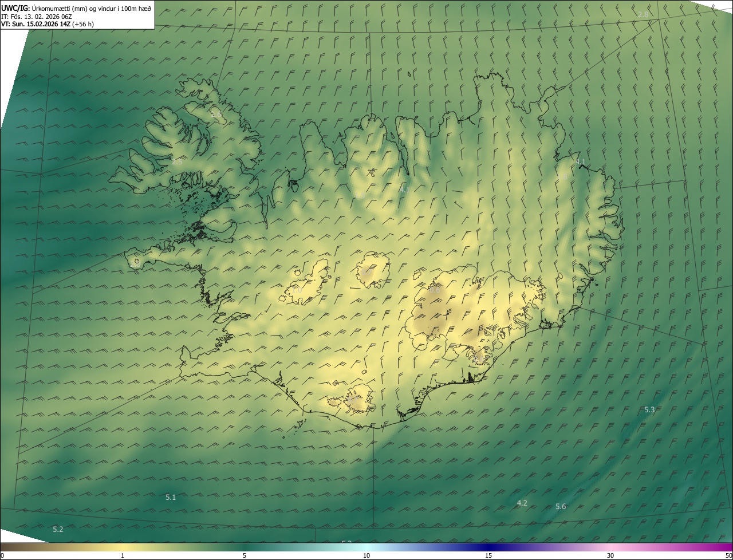Image resolution: width=733 pixels, height=560 pixels.
Task: Click the '2.5' value label in the Westfjords
Action: (177, 162)
